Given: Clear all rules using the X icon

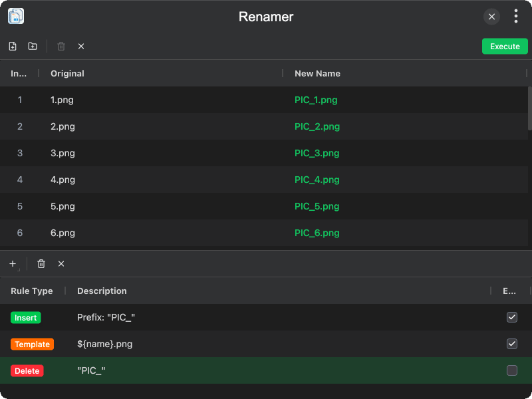Looking at the screenshot, I should [61, 263].
